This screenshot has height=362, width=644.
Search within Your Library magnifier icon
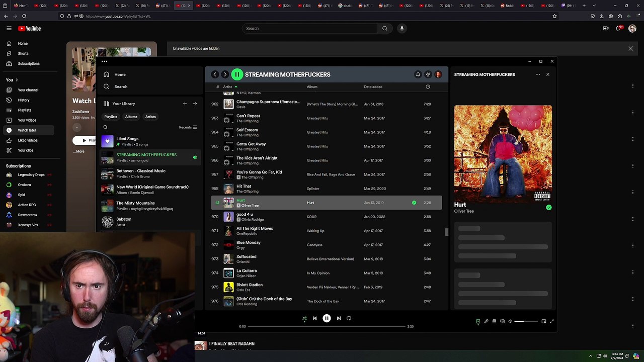tap(105, 127)
